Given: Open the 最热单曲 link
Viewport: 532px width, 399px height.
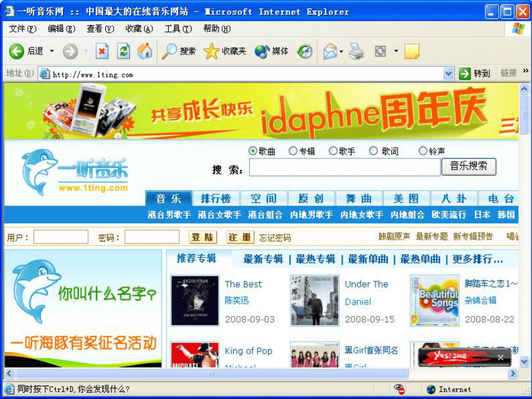Looking at the screenshot, I should (x=420, y=259).
